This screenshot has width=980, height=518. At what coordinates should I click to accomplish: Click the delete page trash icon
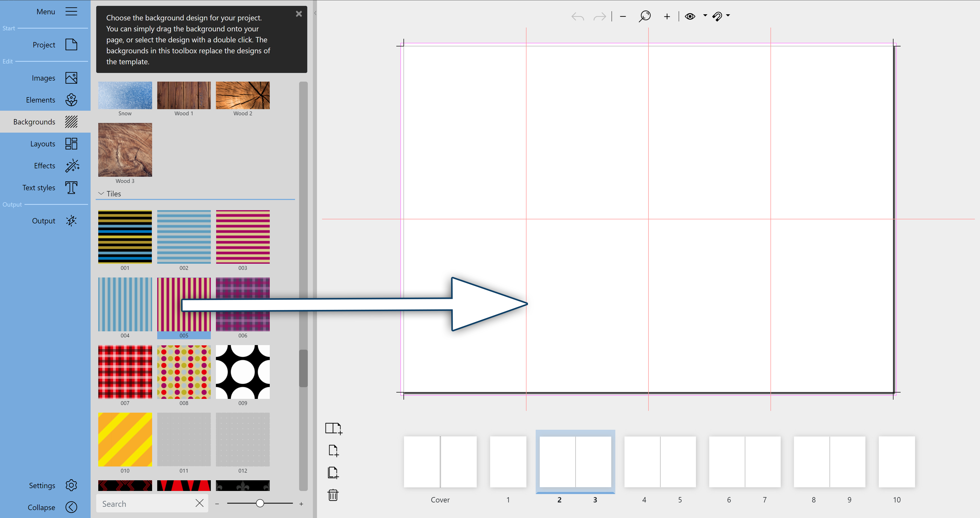point(333,495)
